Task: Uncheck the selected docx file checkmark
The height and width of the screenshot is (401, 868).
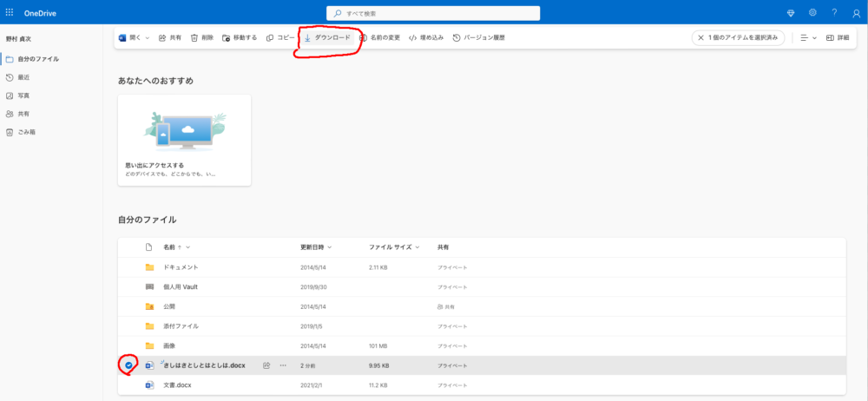Action: click(129, 365)
